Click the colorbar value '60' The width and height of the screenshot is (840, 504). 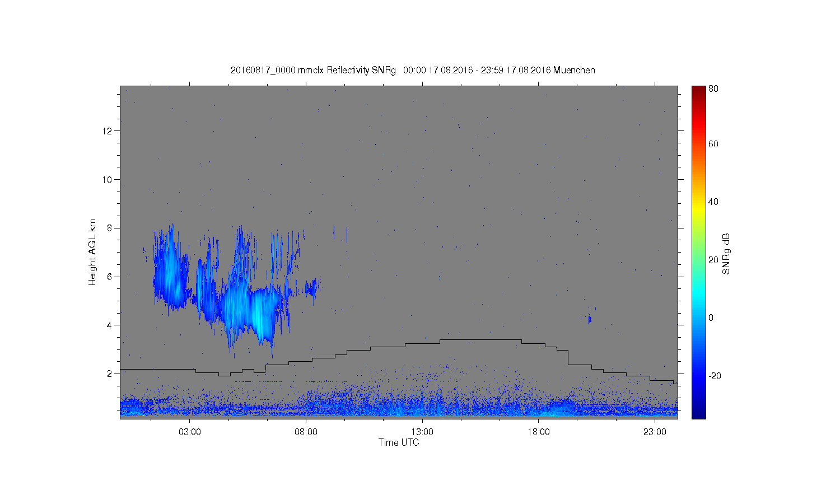coord(713,144)
